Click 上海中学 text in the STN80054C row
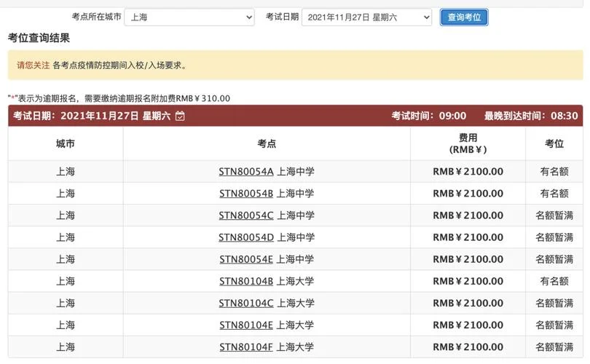This screenshot has height=364, width=590. point(296,215)
